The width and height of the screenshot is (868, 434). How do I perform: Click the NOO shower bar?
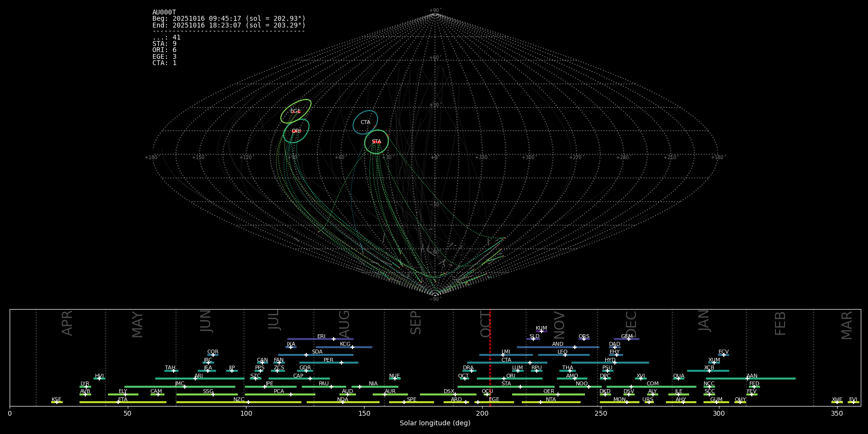tap(581, 386)
